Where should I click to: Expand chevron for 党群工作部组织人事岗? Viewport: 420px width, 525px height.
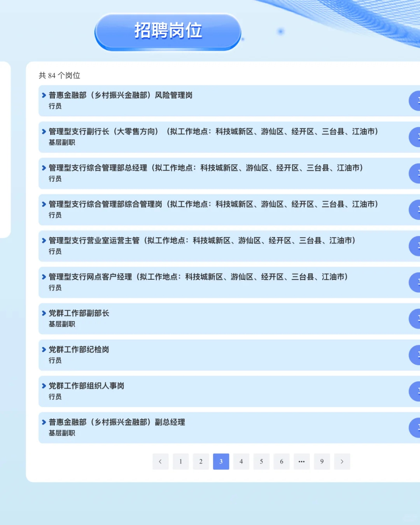[x=44, y=386]
